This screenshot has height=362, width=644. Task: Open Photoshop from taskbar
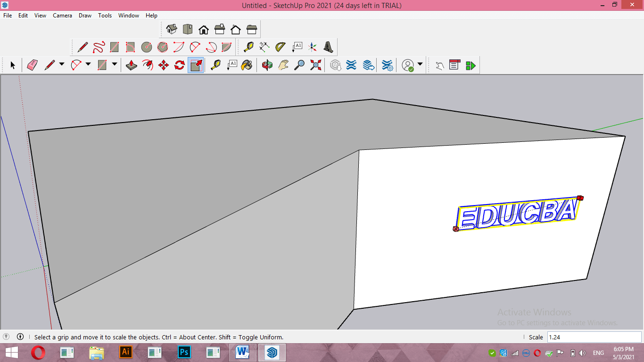click(184, 352)
